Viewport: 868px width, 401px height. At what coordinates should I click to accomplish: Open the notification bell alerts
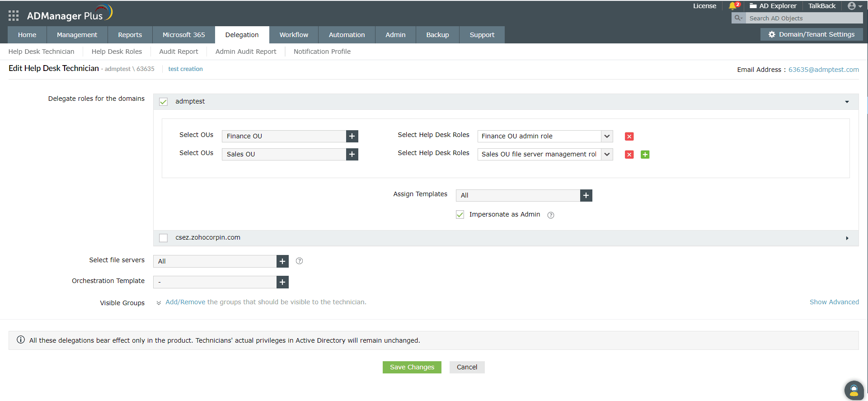click(x=732, y=6)
